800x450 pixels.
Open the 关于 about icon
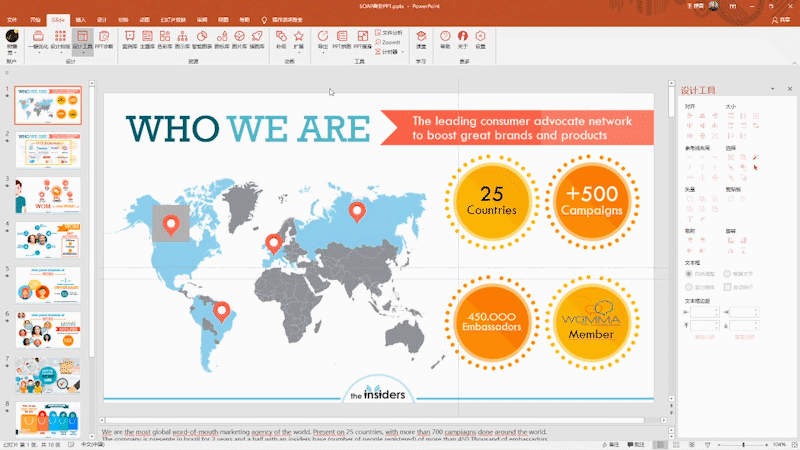pyautogui.click(x=463, y=39)
